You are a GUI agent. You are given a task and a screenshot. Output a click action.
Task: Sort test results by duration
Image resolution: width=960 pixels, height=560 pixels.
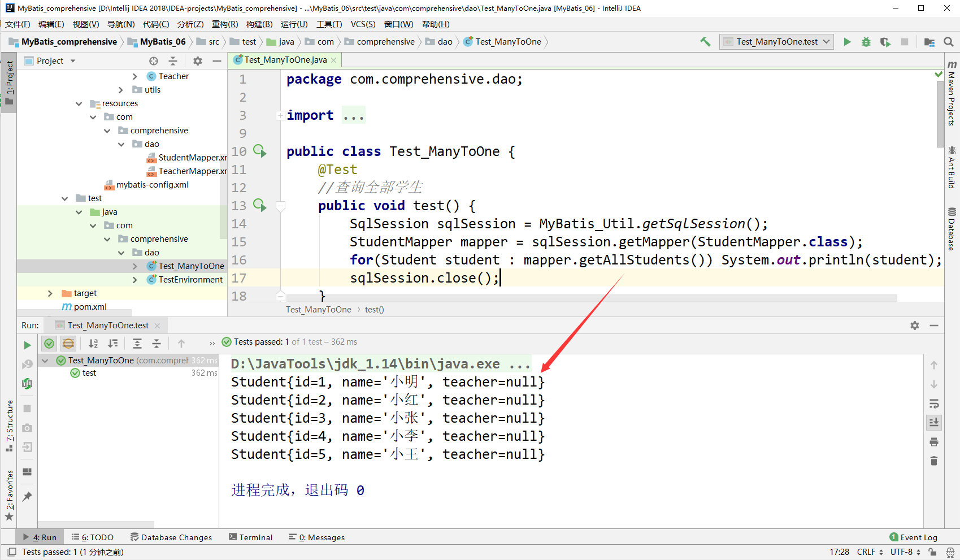pyautogui.click(x=113, y=343)
